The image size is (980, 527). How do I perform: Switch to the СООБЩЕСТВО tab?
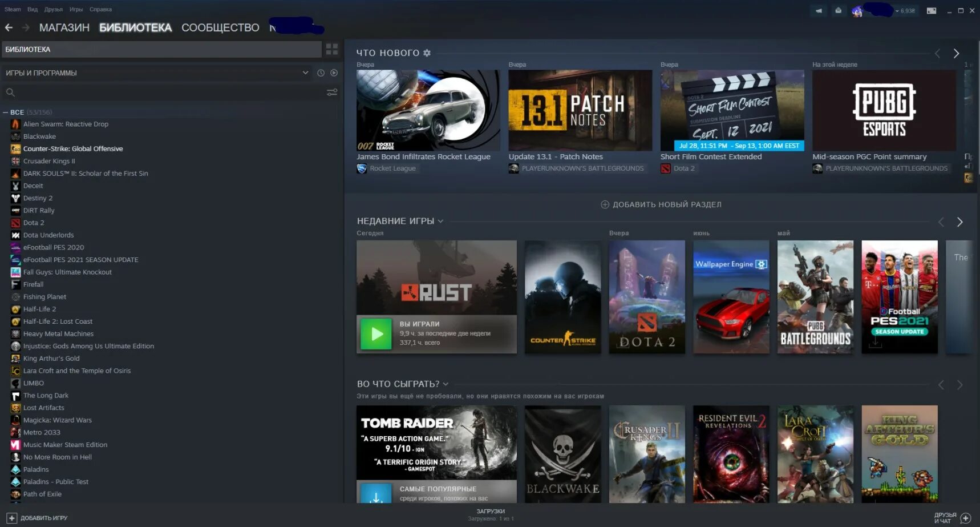click(x=220, y=27)
